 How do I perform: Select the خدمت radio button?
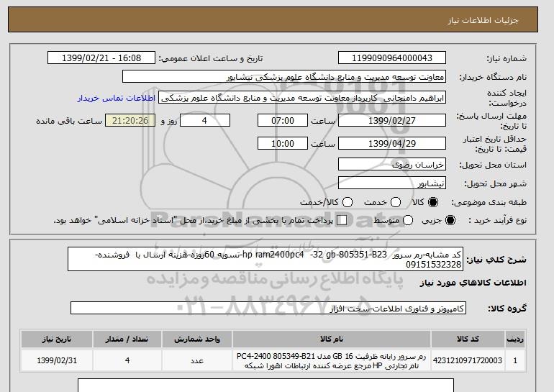[x=396, y=202]
